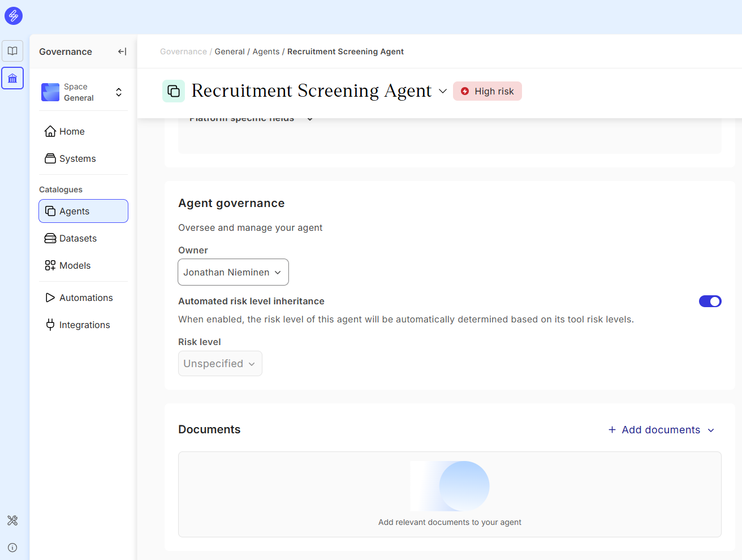Disable Automated risk level inheritance toggle
Screen dimensions: 742x560
click(x=710, y=301)
